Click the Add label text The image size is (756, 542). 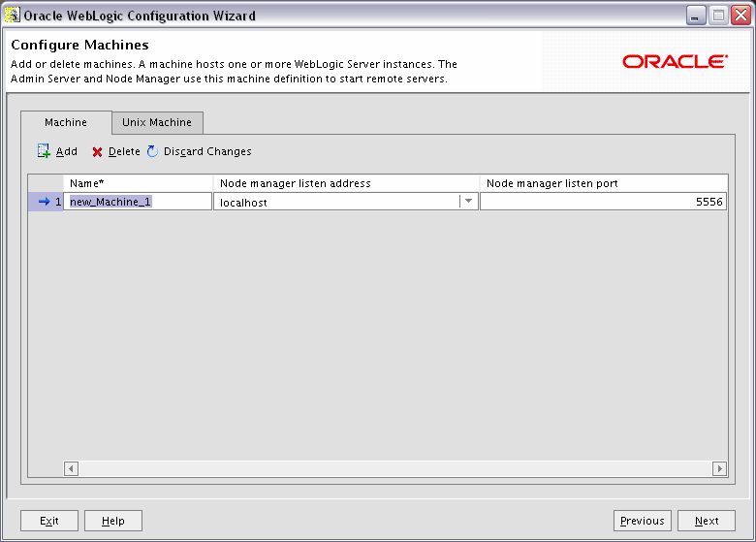point(67,151)
